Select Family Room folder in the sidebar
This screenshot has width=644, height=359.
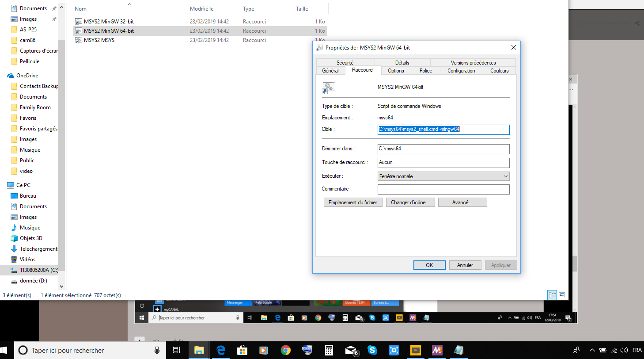pyautogui.click(x=35, y=107)
